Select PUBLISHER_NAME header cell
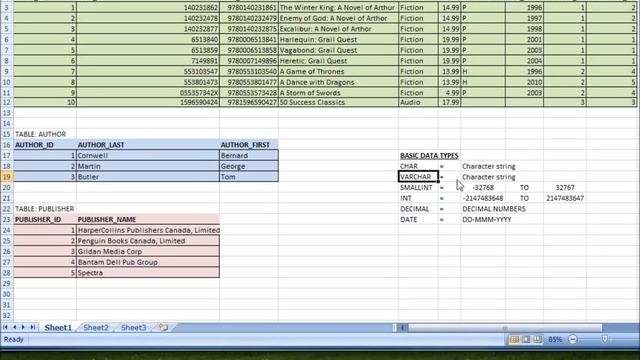 (x=148, y=219)
